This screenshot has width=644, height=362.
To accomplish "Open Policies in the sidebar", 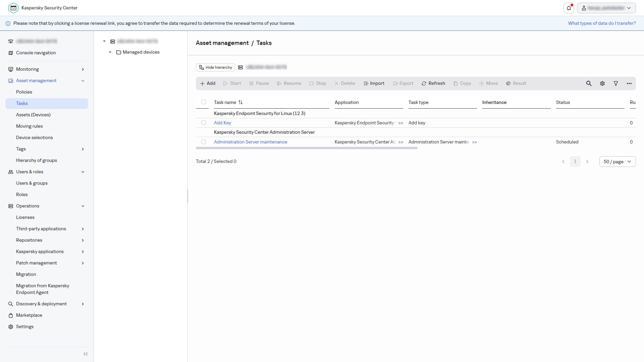I will pyautogui.click(x=24, y=92).
